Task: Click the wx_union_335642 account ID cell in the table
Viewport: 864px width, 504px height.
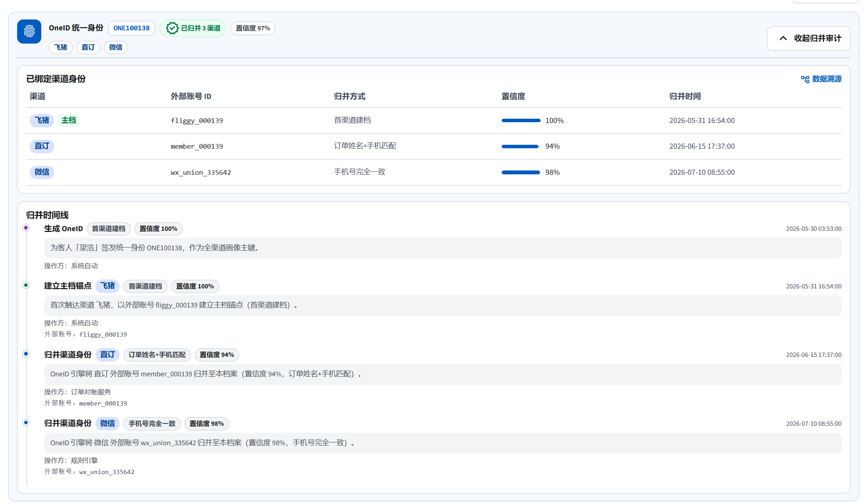Action: tap(201, 172)
